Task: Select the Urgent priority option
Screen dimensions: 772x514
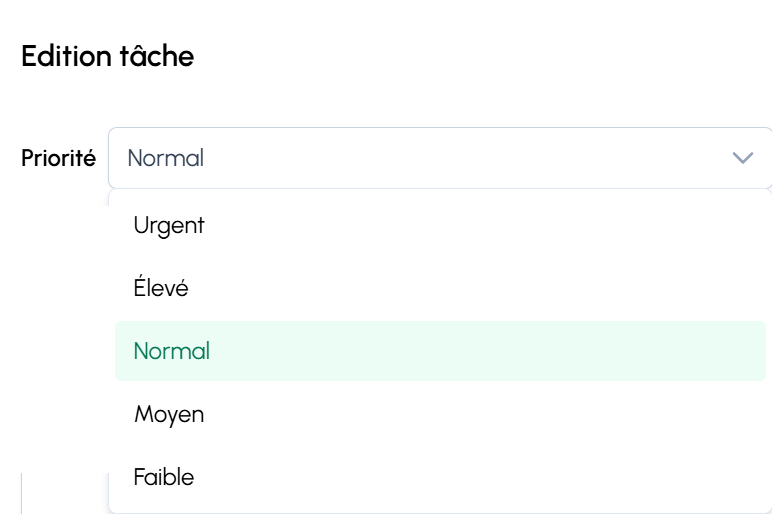Action: (x=169, y=226)
